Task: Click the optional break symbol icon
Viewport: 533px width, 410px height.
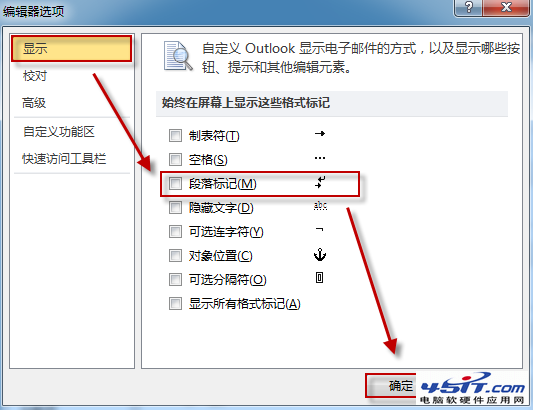Action: point(320,278)
